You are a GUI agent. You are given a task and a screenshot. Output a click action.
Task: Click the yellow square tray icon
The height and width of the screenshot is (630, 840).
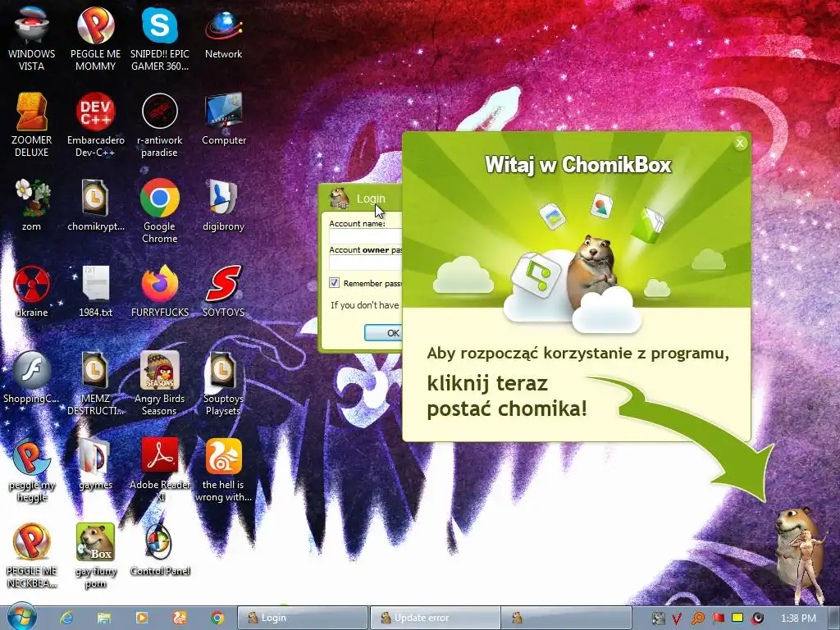pos(737,618)
